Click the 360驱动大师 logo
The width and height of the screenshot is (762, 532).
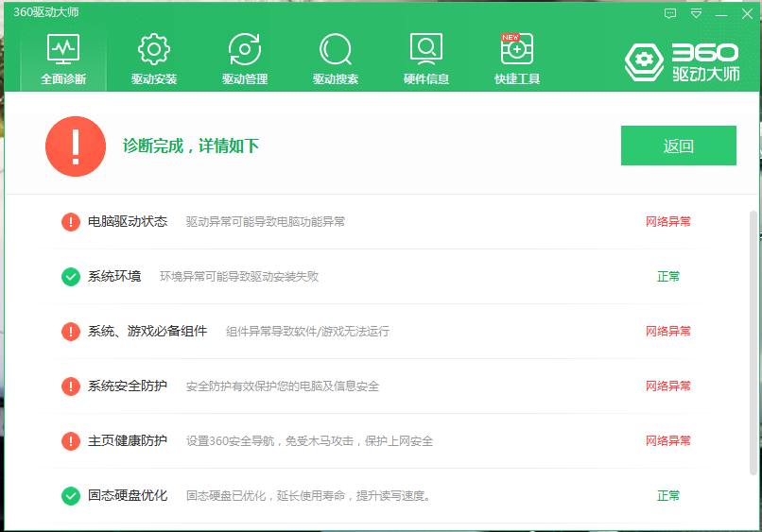pyautogui.click(x=682, y=61)
